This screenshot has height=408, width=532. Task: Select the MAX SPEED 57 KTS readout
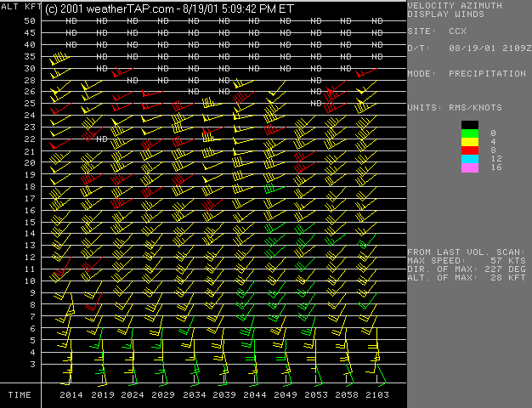coord(467,261)
